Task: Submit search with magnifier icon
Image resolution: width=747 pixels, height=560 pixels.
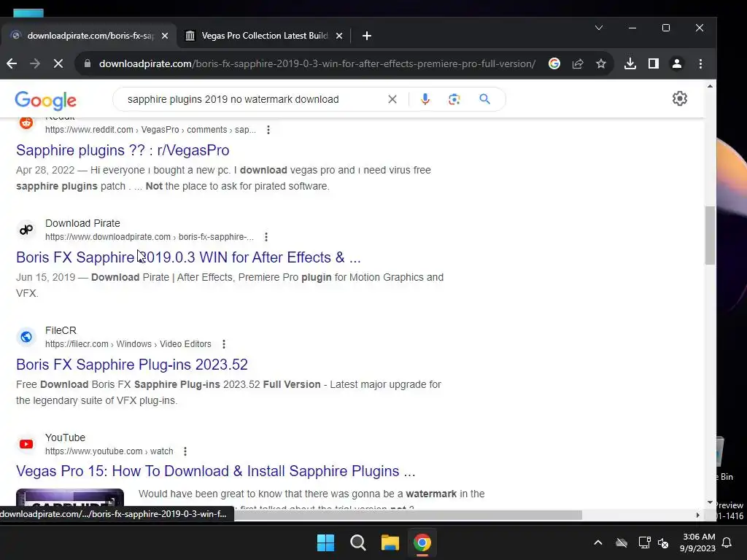Action: 484,99
